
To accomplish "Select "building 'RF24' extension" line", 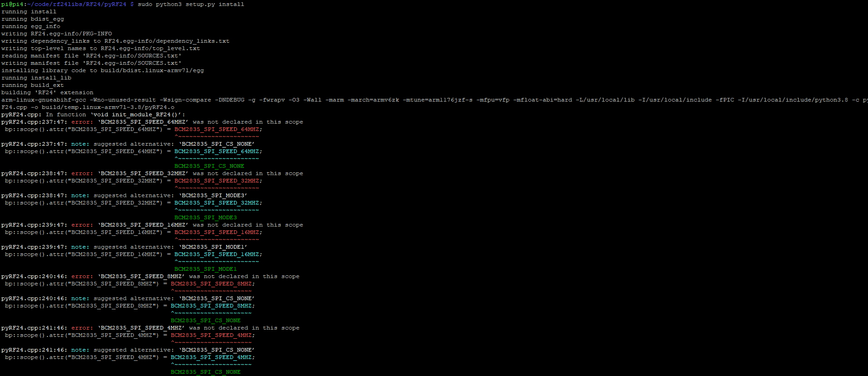I will point(47,92).
